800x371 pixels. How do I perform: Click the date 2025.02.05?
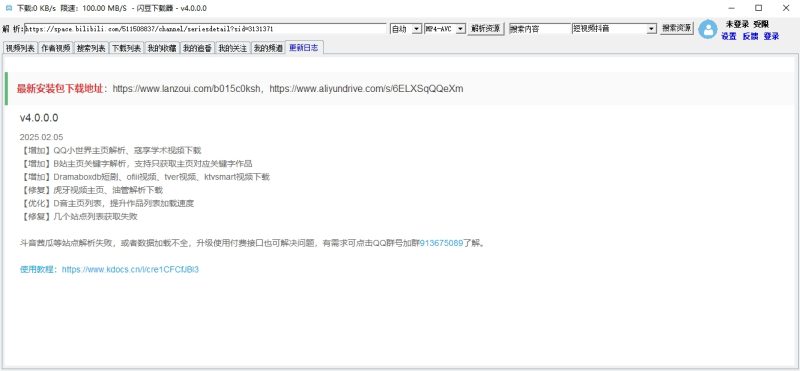[41, 137]
